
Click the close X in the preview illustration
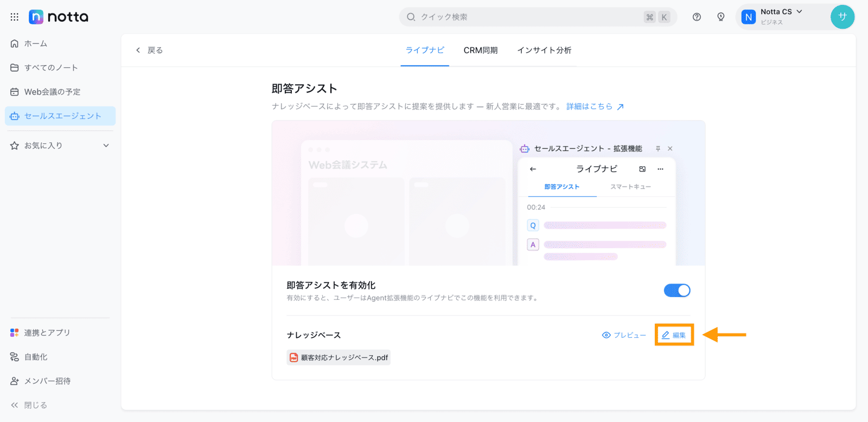click(x=670, y=148)
